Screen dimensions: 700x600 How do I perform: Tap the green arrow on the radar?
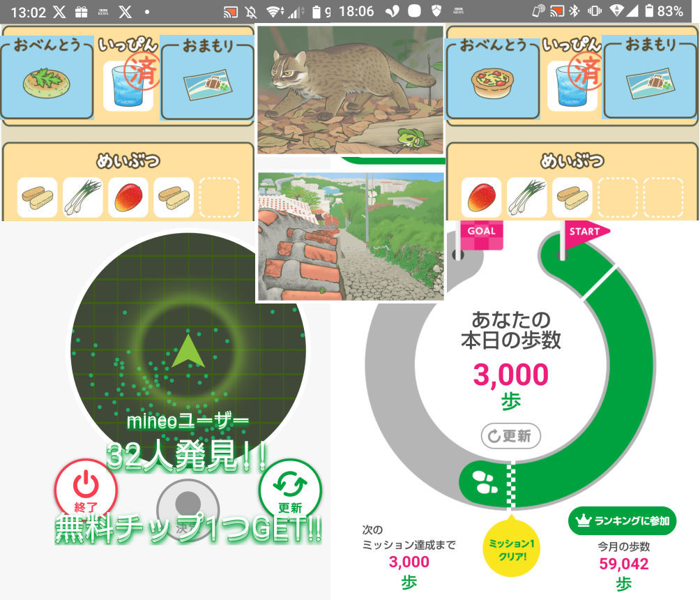pyautogui.click(x=188, y=351)
